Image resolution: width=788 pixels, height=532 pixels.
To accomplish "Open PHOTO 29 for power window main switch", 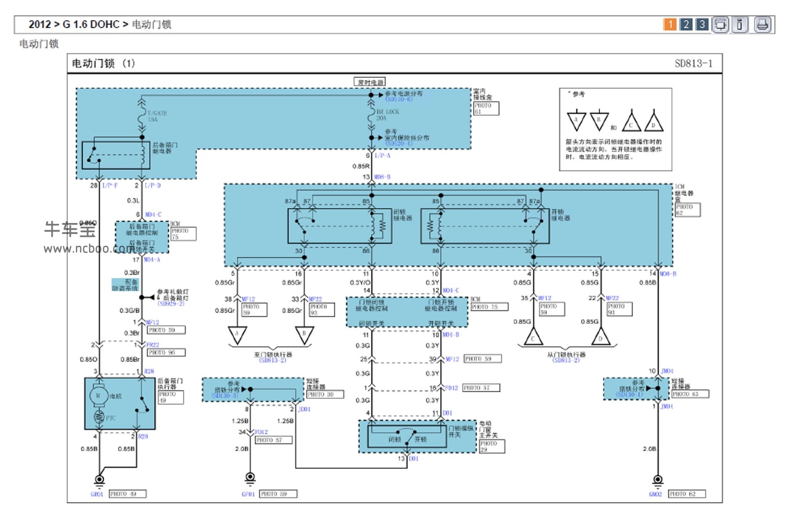I will click(x=492, y=446).
